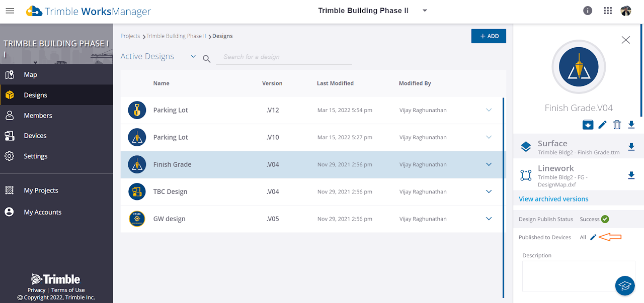Screen dimensions: 644x303
Task: Expand the GW design row
Action: pyautogui.click(x=489, y=219)
